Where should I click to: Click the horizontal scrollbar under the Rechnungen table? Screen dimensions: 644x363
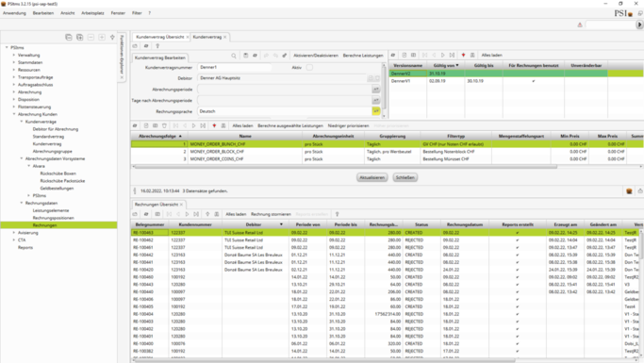tap(324, 360)
